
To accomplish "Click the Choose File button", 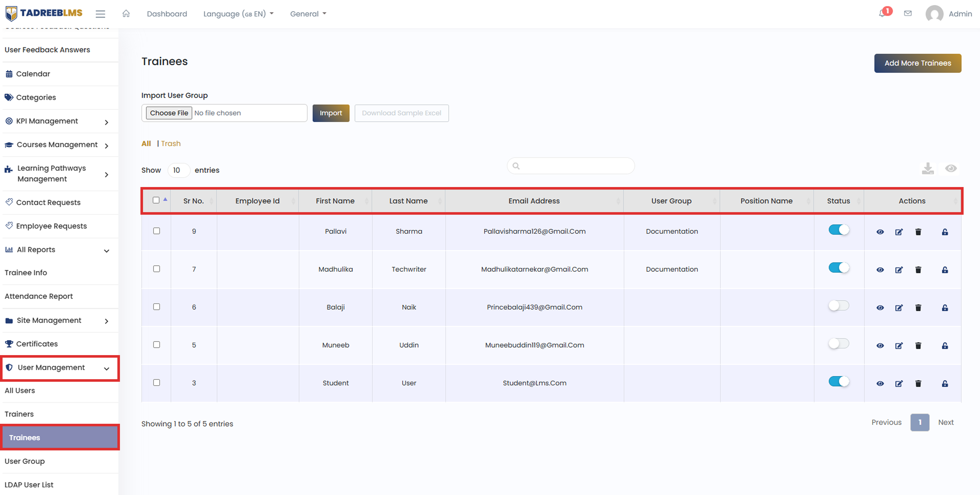I will click(169, 113).
